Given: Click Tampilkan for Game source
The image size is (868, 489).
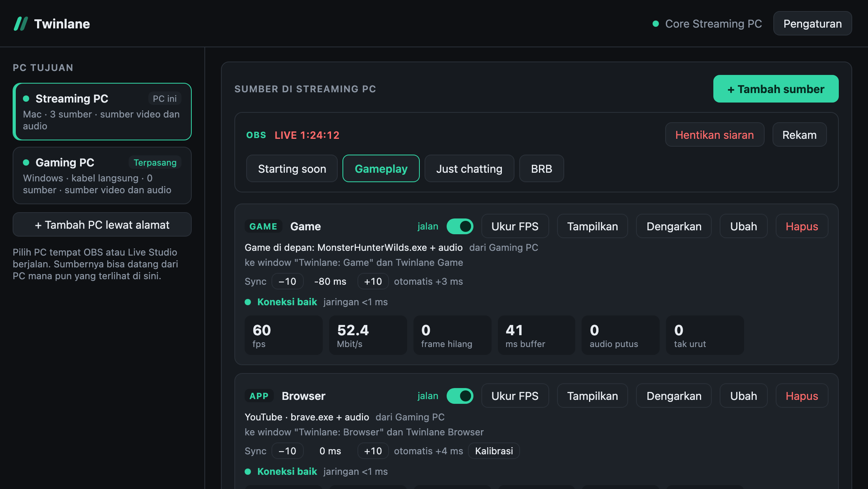Looking at the screenshot, I should tap(593, 226).
